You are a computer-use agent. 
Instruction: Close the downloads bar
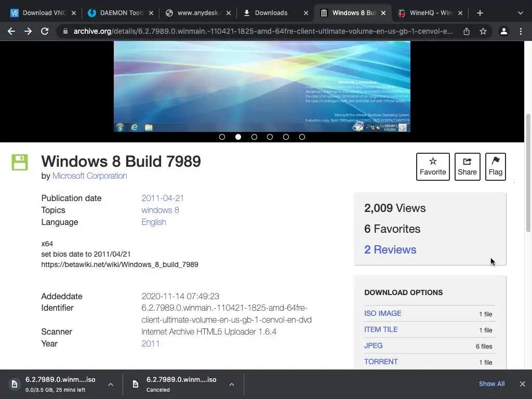[523, 384]
